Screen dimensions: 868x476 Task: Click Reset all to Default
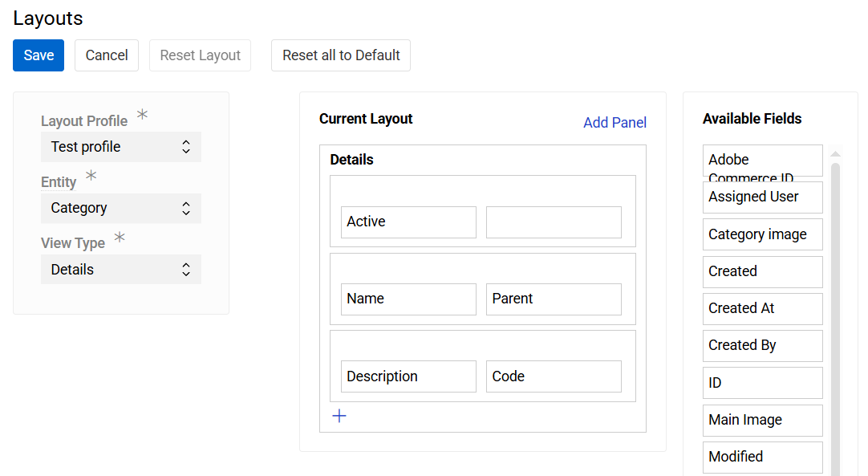pos(340,55)
